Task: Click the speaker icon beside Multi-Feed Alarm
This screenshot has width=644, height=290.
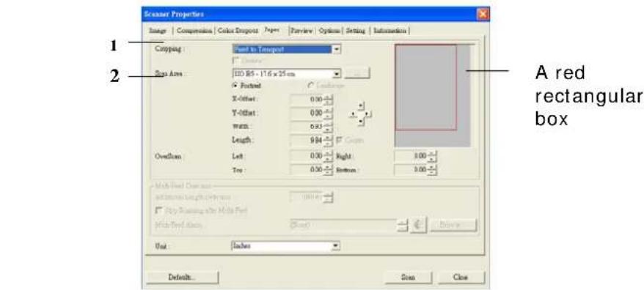Action: [x=419, y=225]
